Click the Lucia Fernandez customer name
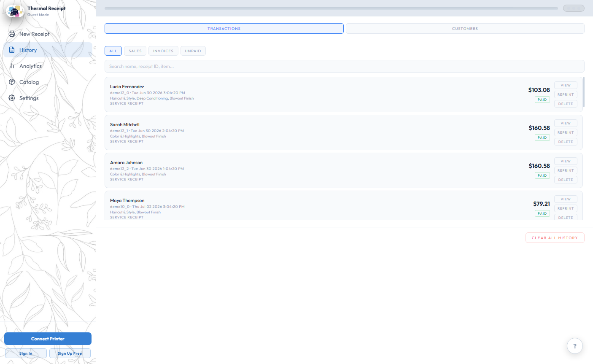The image size is (593, 364). (x=127, y=86)
